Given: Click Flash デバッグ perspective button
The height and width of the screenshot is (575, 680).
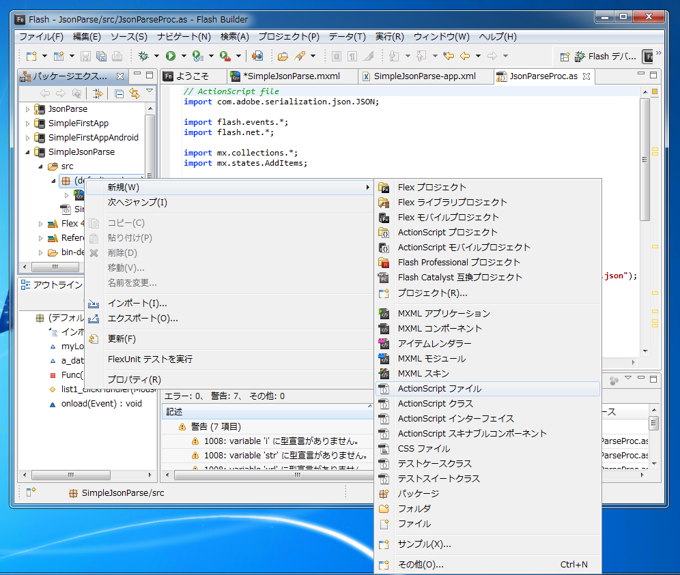Looking at the screenshot, I should 606,56.
